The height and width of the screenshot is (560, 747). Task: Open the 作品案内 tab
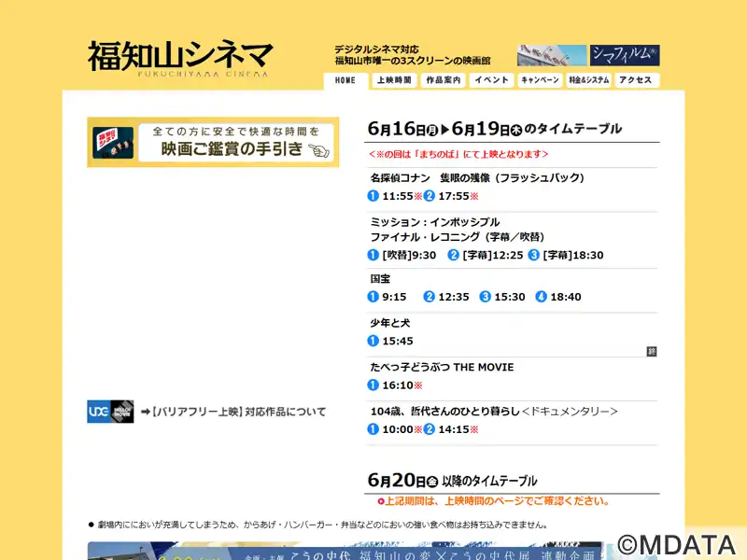[443, 80]
